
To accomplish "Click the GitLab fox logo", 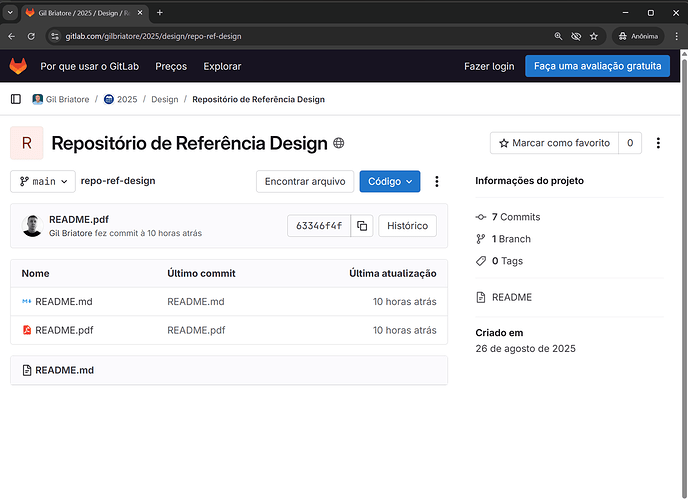I will (x=19, y=66).
